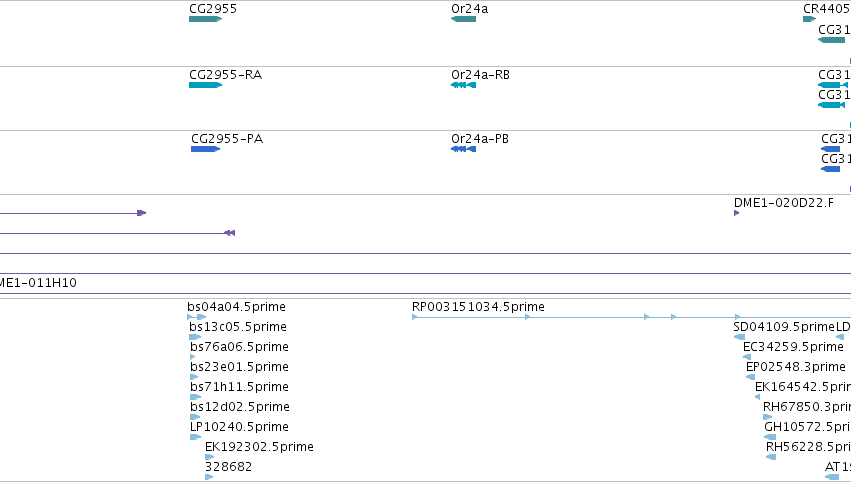Viewport: 851px width, 482px height.
Task: Click the Or24a-RB label
Action: (480, 75)
